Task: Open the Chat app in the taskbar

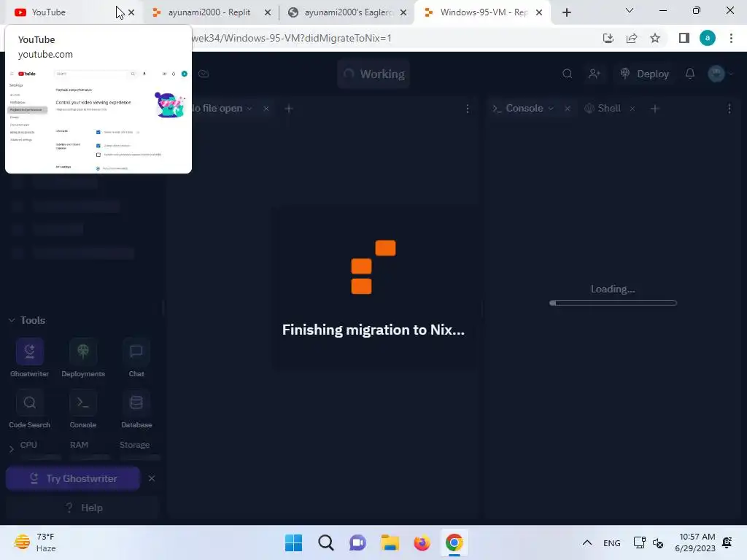Action: coord(357,542)
